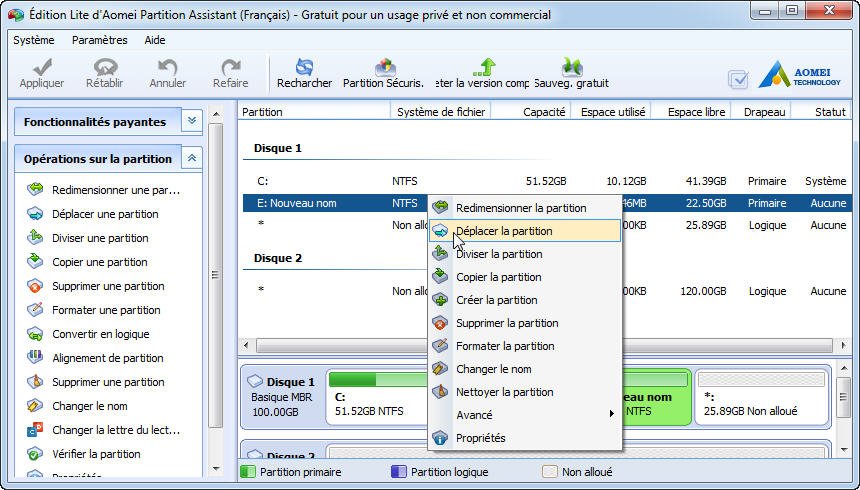Screen dimensions: 860x490
Task: Click the sidebar scrollbar up arrow
Action: point(216,114)
